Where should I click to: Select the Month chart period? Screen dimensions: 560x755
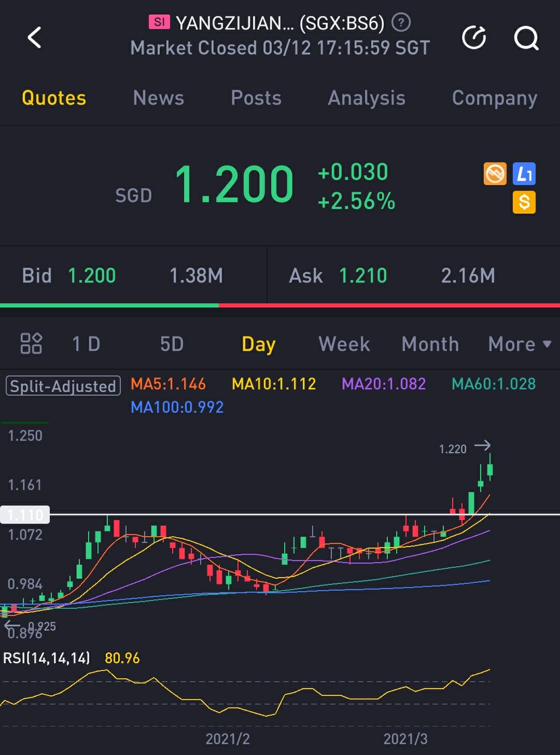[x=430, y=344]
